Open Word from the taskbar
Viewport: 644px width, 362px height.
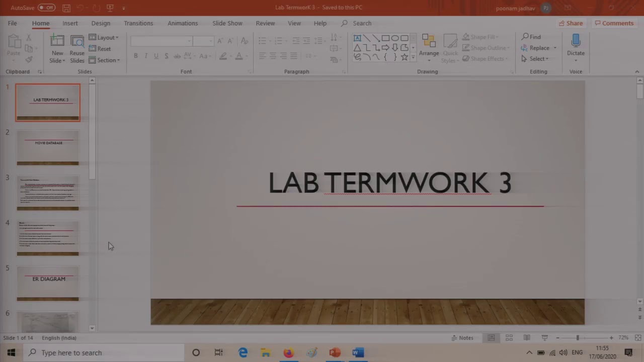[358, 352]
